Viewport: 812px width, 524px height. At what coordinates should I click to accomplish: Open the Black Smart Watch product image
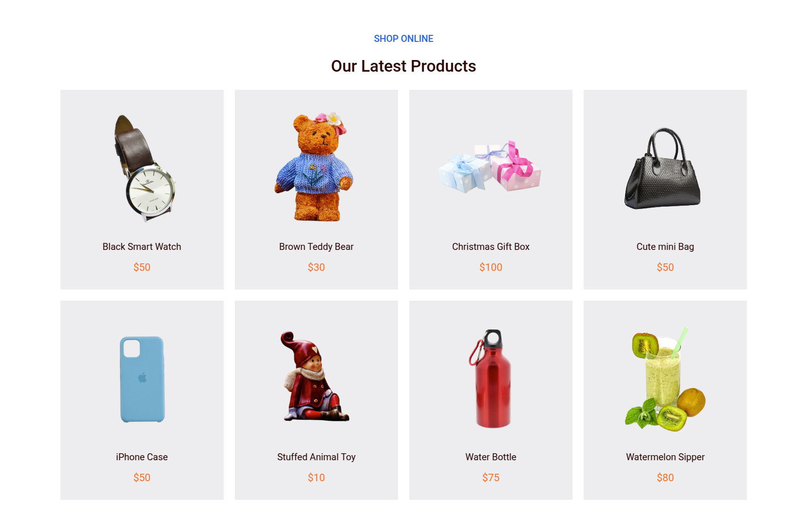tap(144, 168)
